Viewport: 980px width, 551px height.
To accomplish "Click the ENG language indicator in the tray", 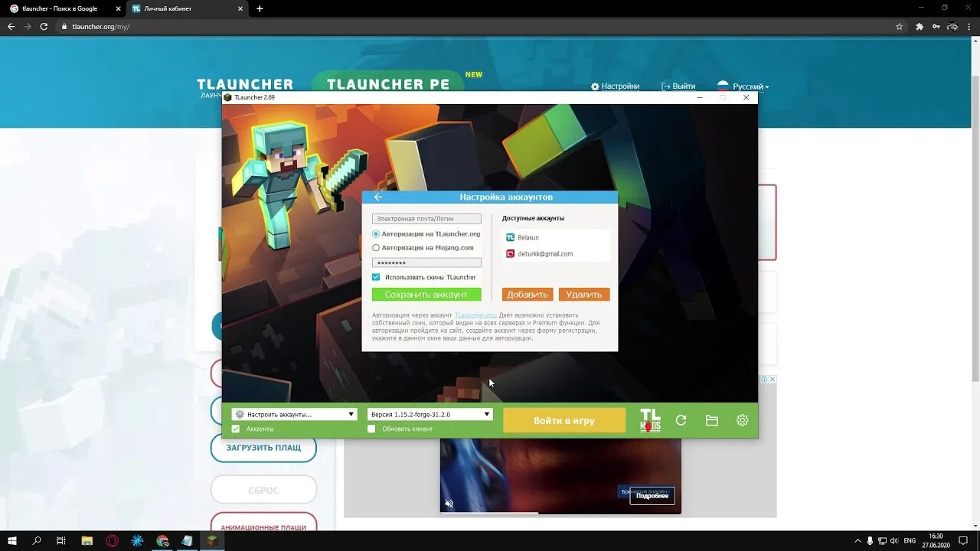I will point(910,540).
